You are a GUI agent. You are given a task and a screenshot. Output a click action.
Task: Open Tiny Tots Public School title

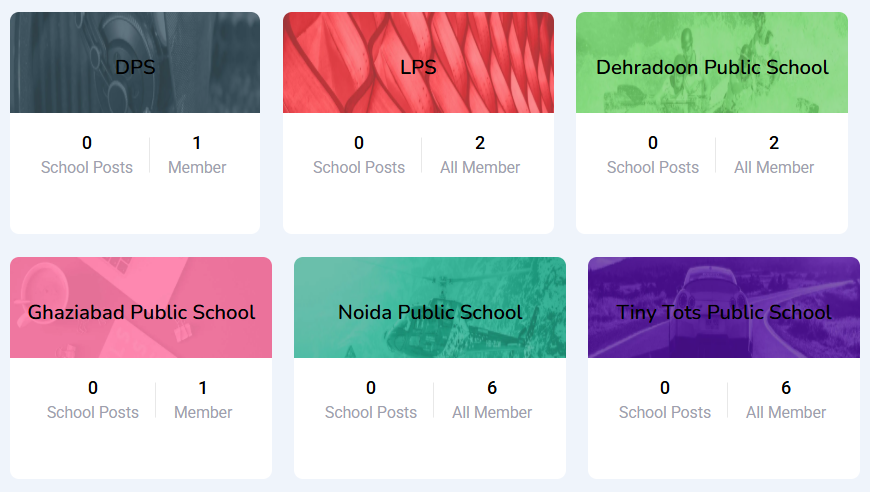pos(724,313)
